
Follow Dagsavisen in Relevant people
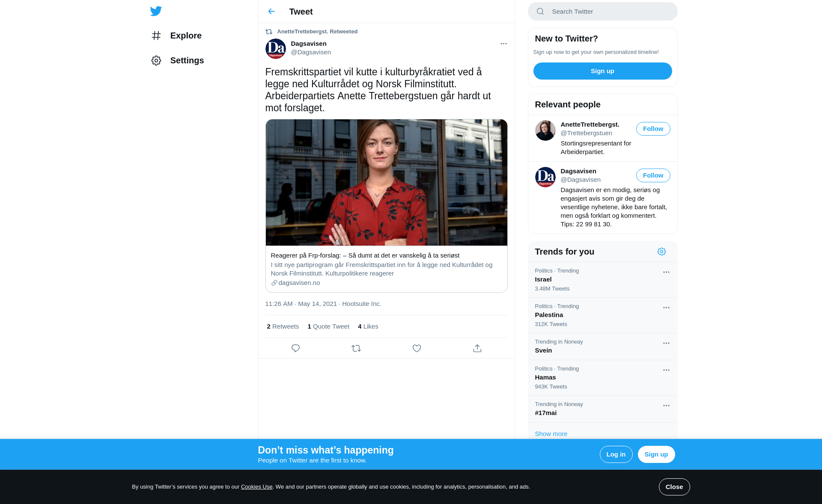point(653,175)
